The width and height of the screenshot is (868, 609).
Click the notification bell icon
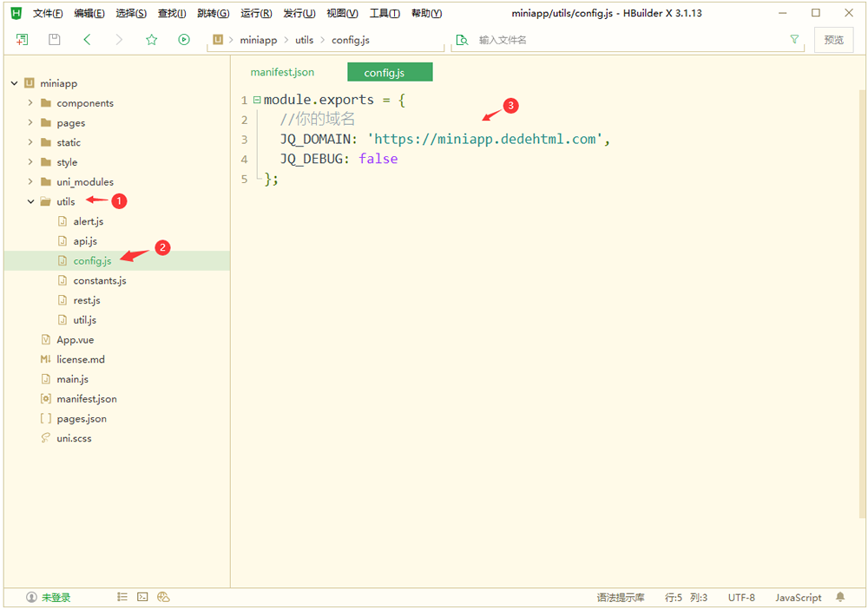click(840, 597)
